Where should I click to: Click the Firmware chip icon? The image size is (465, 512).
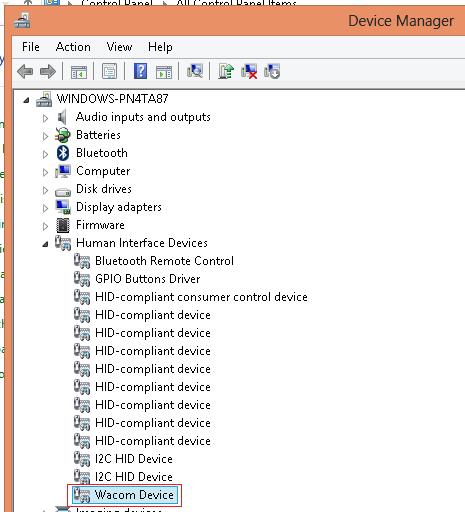click(63, 225)
